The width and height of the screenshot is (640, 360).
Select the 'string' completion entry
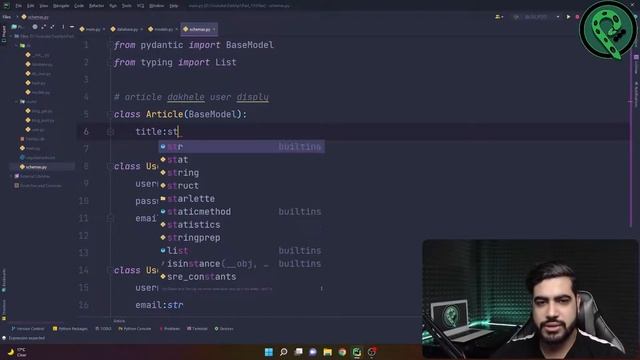click(x=241, y=173)
